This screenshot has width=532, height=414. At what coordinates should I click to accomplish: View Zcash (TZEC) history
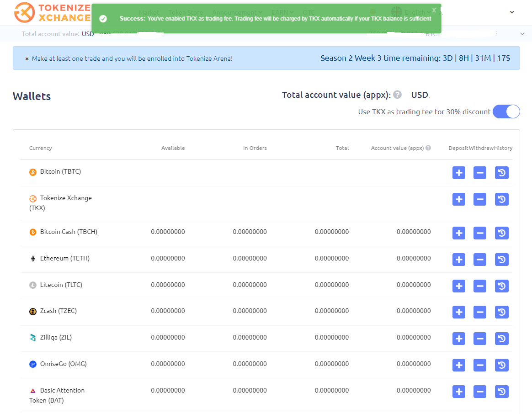click(502, 312)
